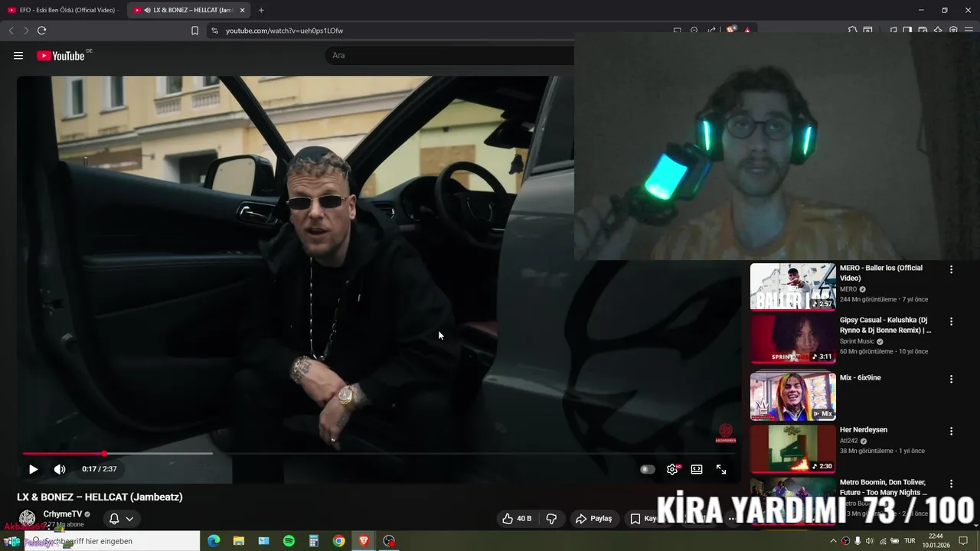Open the MERO Baller los thumbnail
Screen dimensions: 980x551
pyautogui.click(x=792, y=287)
